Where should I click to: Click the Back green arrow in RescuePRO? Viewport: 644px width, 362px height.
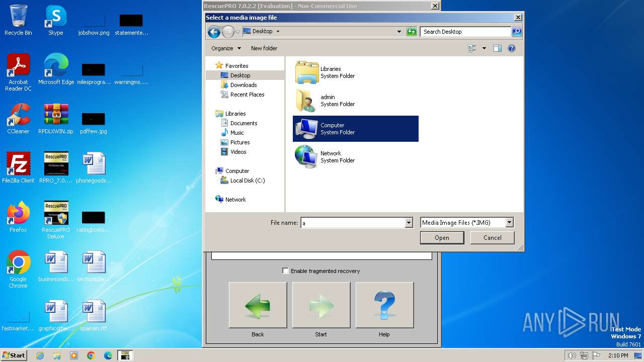click(x=258, y=305)
